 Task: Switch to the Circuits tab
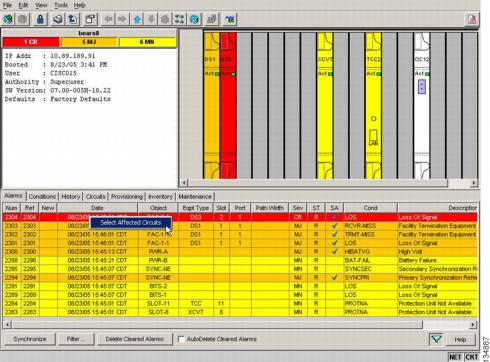pos(95,197)
